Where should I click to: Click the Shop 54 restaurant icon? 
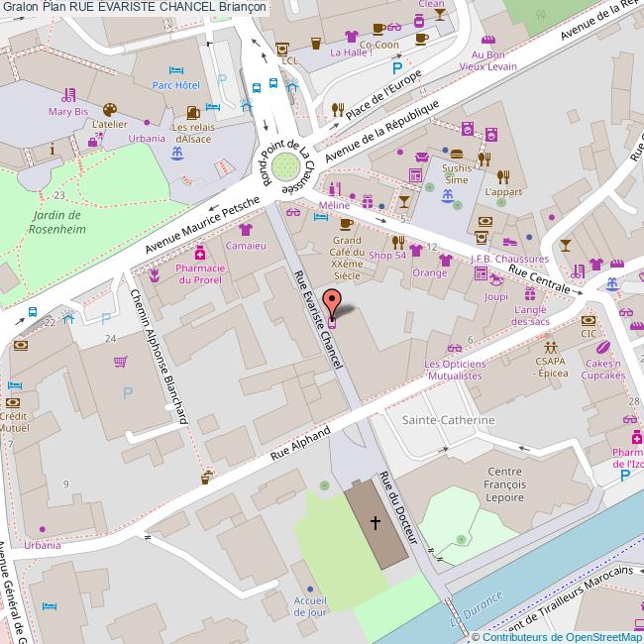coord(398,241)
